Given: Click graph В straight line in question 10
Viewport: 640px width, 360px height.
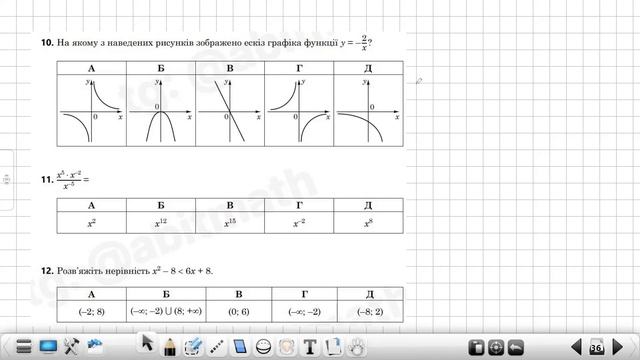Looking at the screenshot, I should coord(230,110).
